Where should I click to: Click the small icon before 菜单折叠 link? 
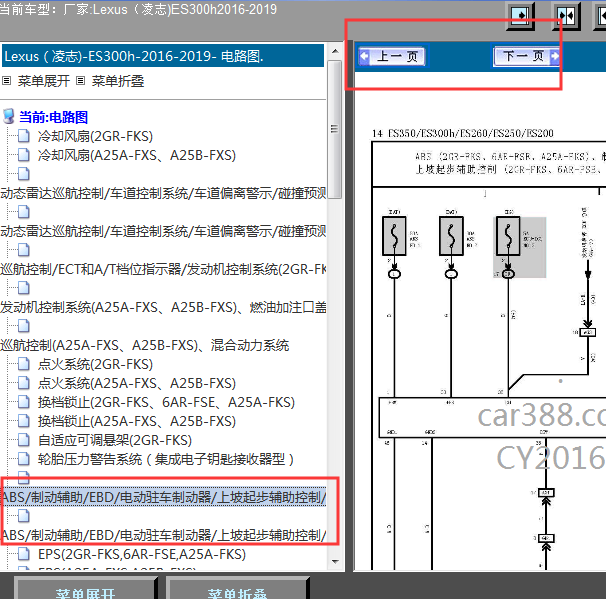pyautogui.click(x=80, y=81)
